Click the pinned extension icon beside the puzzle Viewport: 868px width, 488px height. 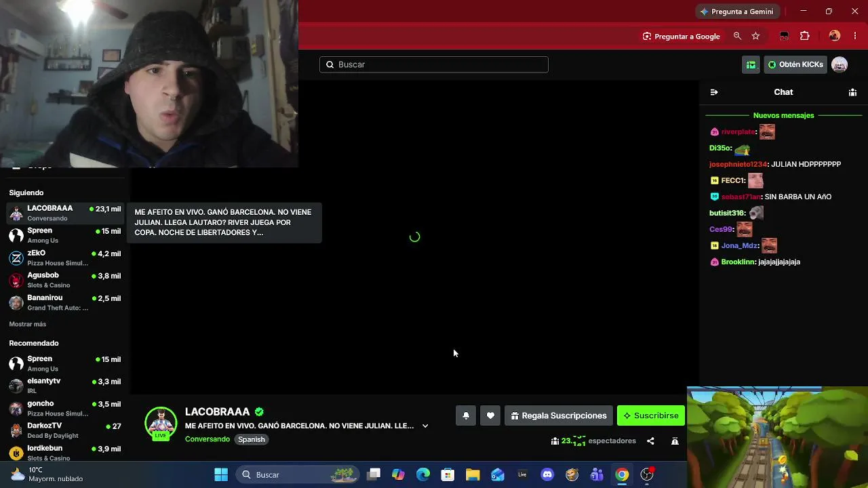click(784, 36)
